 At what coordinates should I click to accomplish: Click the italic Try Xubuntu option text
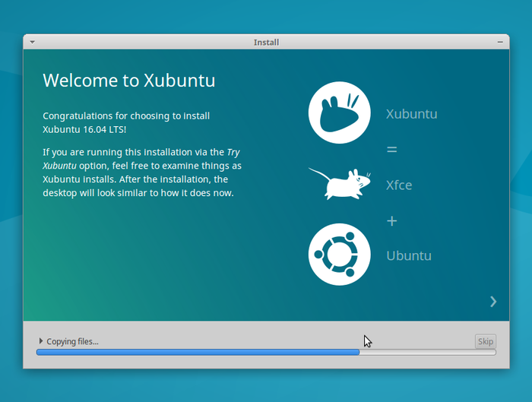[x=141, y=159]
